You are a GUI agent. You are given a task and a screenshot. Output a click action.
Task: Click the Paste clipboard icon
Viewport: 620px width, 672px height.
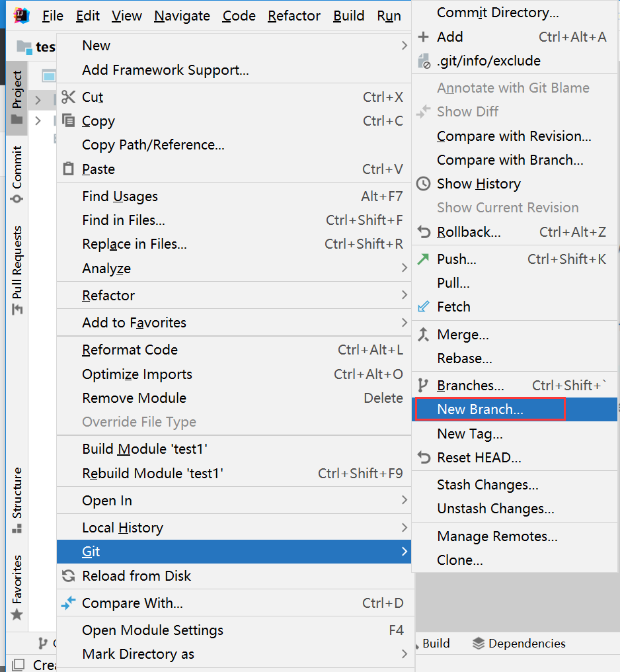point(69,169)
